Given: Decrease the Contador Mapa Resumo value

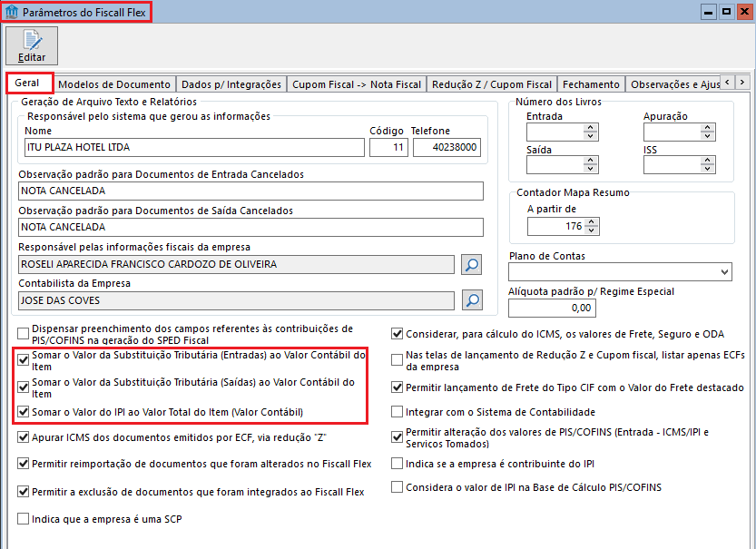Looking at the screenshot, I should (x=592, y=230).
